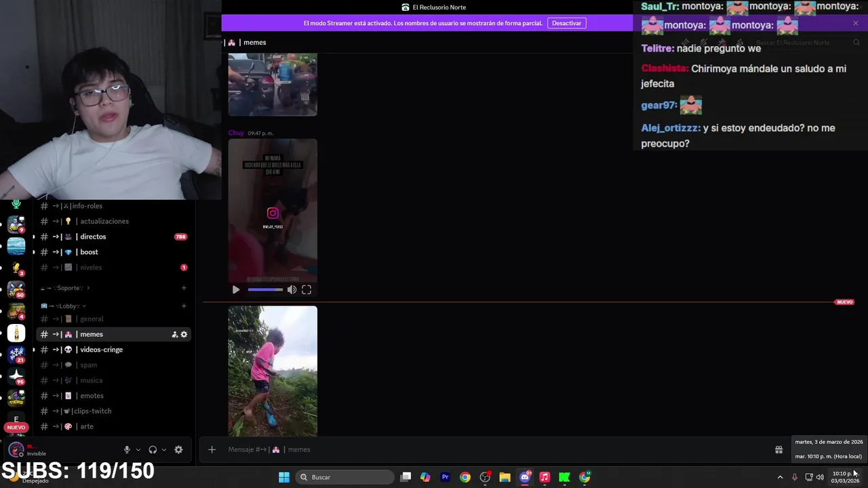Open the green Kick app in taskbar
Image resolution: width=868 pixels, height=488 pixels.
click(x=564, y=477)
